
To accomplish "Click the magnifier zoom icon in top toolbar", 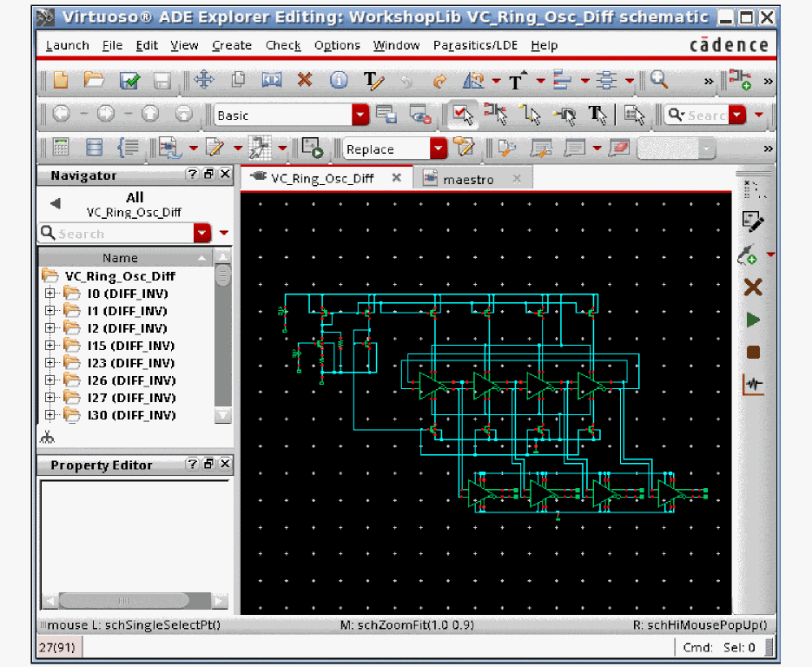I will (x=659, y=81).
